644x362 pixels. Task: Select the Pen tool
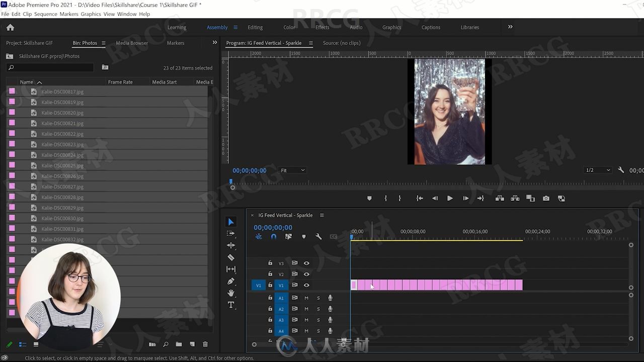tap(231, 281)
